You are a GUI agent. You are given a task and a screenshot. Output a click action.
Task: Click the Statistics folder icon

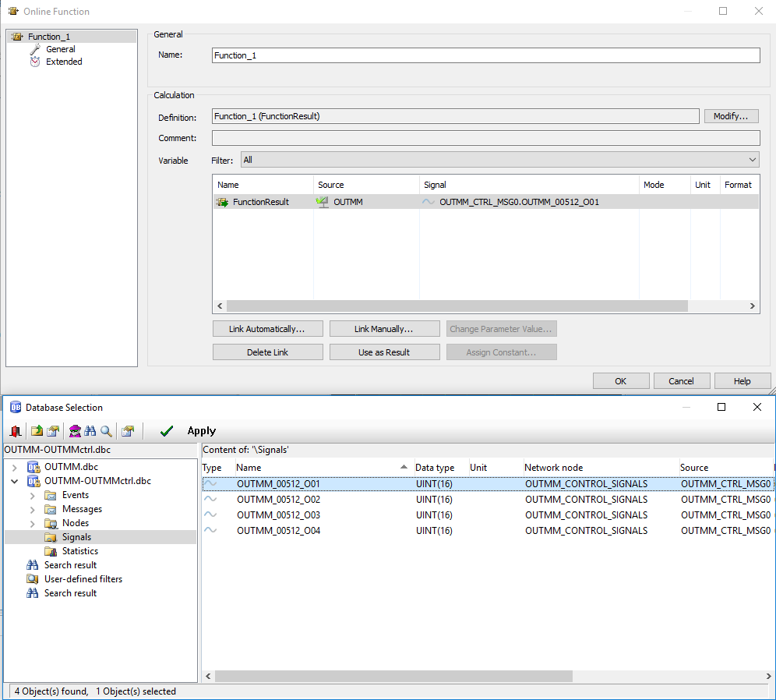[x=51, y=551]
